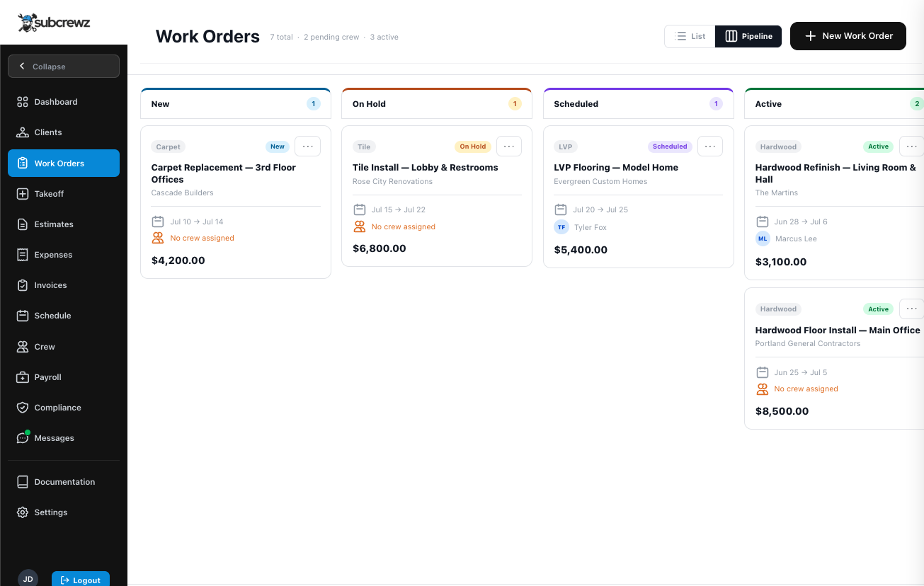Screen dimensions: 924x586
Task: Open the Dashboard page
Action: click(64, 102)
